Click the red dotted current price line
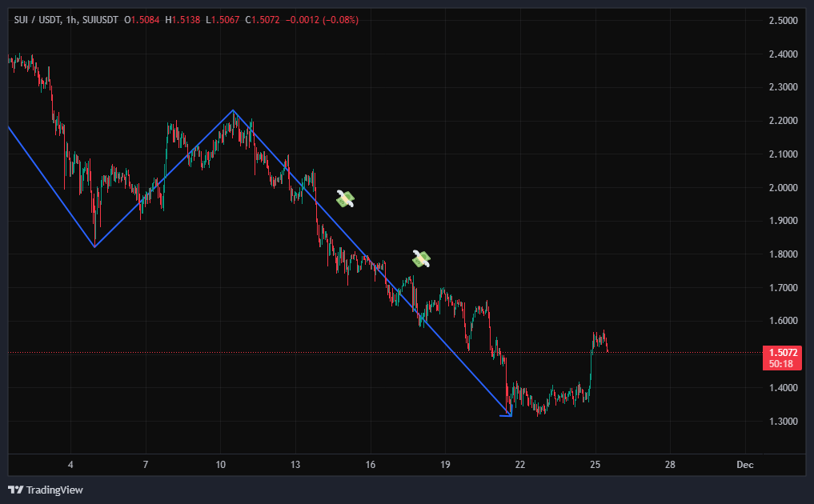Screen dimensions: 814x504 tap(680, 352)
